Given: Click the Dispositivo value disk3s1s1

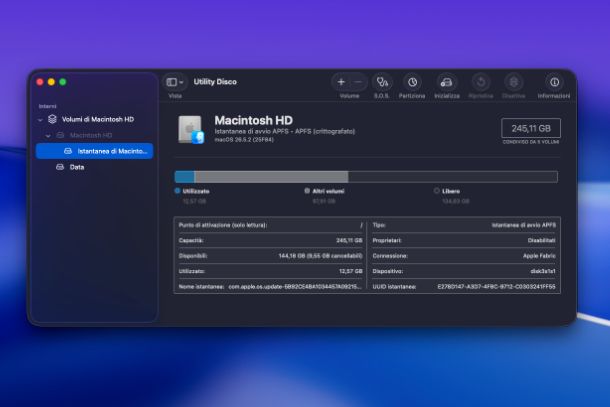Looking at the screenshot, I should 543,271.
